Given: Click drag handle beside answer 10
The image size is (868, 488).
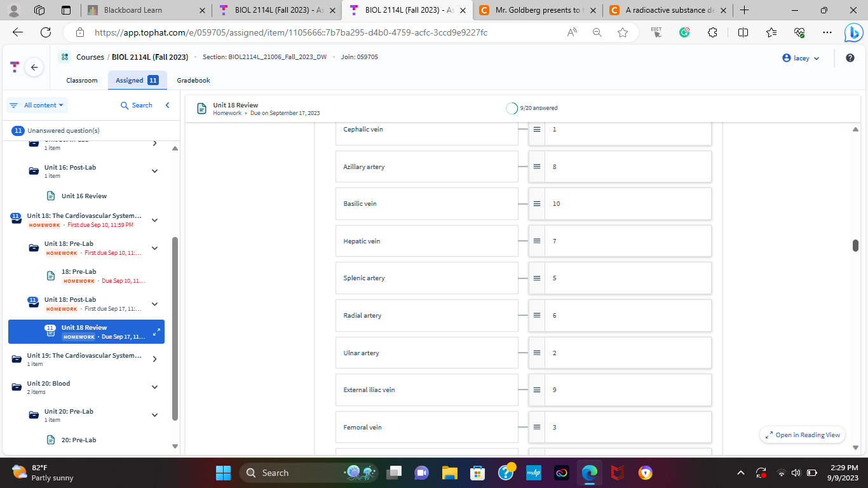Looking at the screenshot, I should [537, 204].
